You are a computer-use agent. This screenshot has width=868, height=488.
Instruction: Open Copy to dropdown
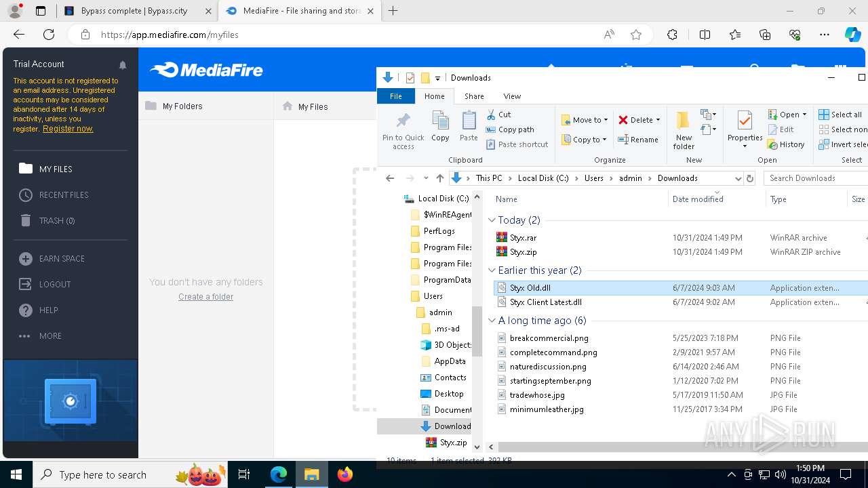point(585,140)
